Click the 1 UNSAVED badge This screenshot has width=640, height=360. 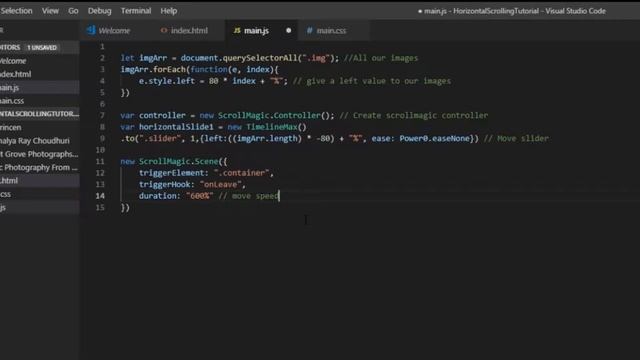(42, 48)
